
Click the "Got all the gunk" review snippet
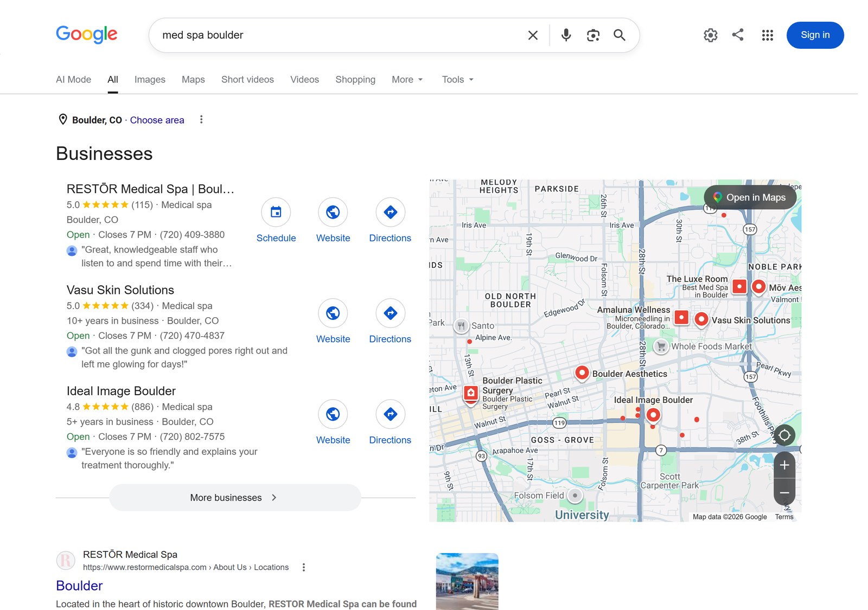tap(184, 357)
